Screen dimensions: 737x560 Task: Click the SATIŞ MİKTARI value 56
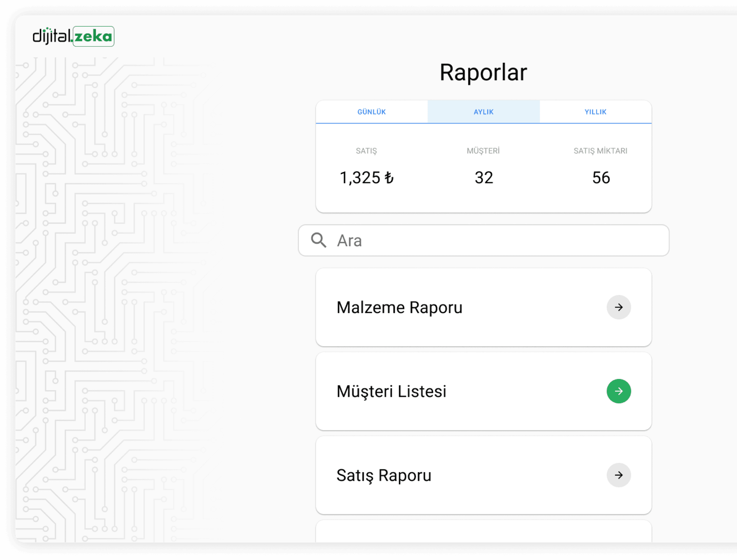pos(601,178)
